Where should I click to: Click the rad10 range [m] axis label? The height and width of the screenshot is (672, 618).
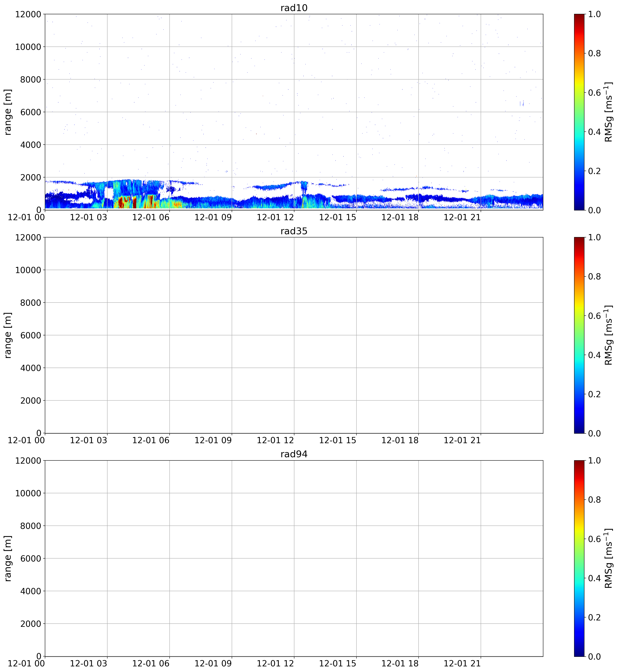(8, 112)
